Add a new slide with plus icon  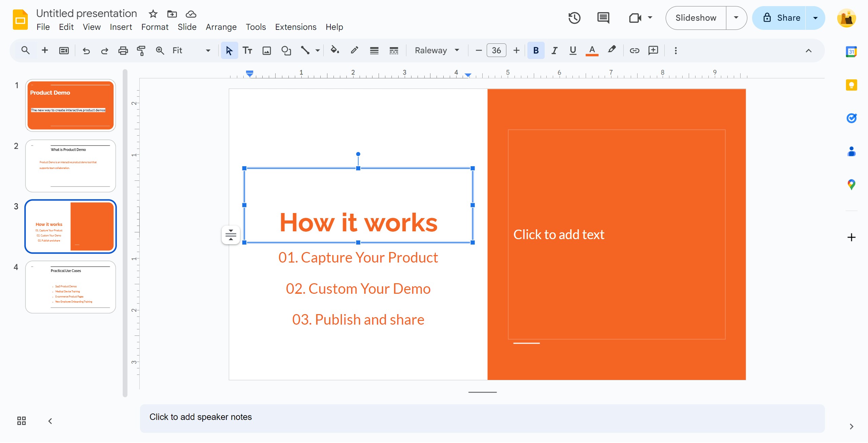point(45,51)
